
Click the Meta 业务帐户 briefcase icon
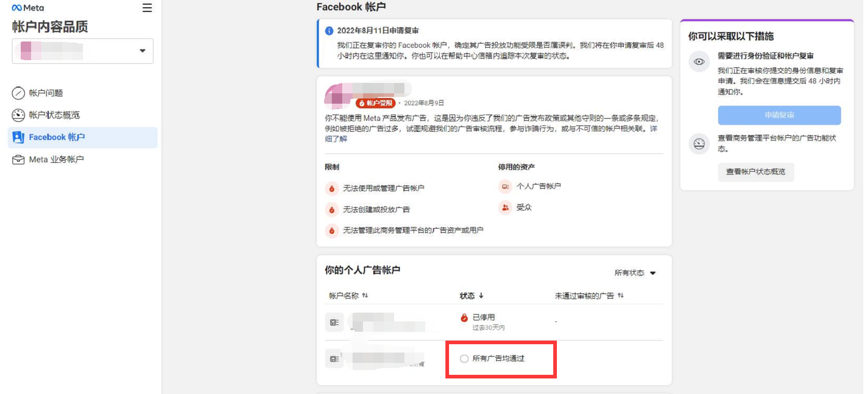18,160
